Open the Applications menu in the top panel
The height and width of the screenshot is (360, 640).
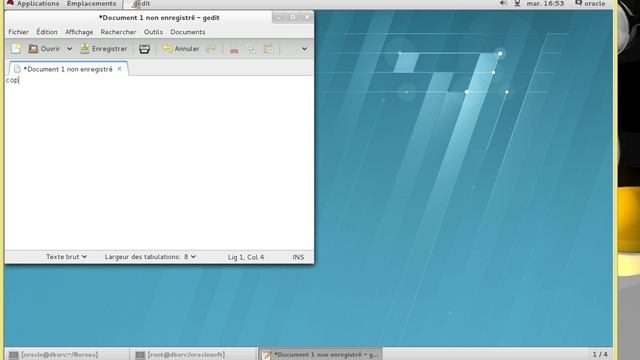[33, 4]
